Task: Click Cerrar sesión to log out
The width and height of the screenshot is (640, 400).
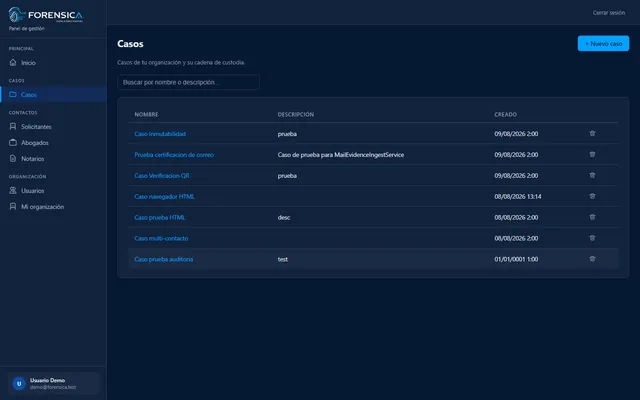Action: [609, 13]
